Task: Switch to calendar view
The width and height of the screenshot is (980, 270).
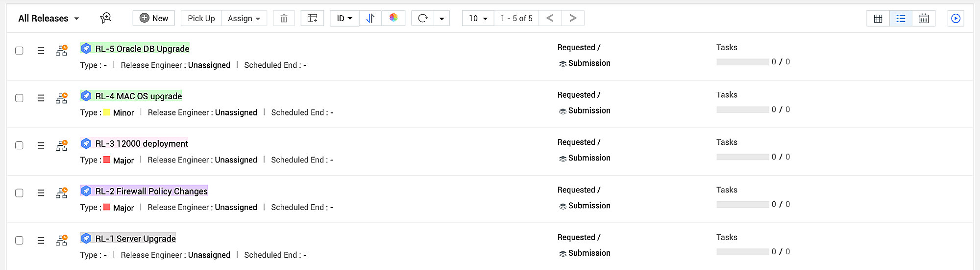Action: (x=923, y=19)
